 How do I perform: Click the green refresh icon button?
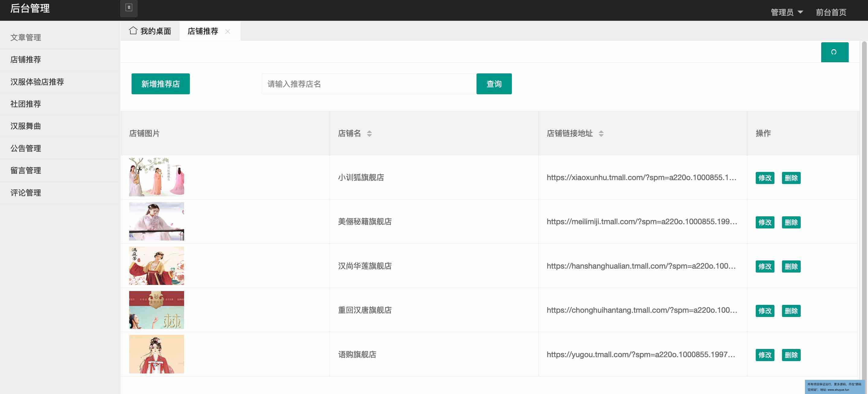pyautogui.click(x=834, y=52)
